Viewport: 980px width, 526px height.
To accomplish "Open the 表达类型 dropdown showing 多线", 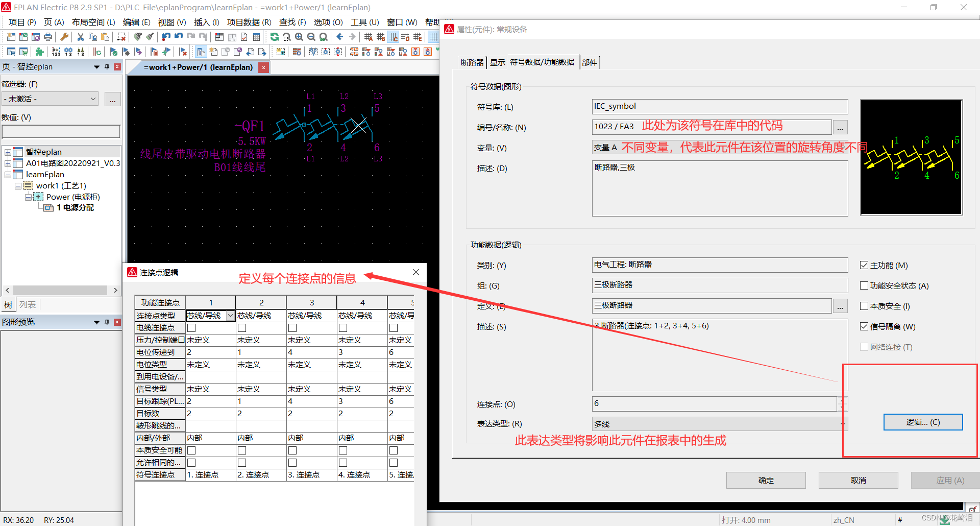I will [843, 423].
